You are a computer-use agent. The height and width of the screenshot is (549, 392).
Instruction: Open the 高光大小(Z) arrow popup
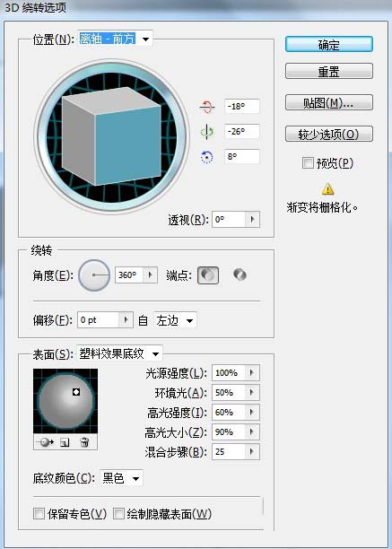pos(252,431)
